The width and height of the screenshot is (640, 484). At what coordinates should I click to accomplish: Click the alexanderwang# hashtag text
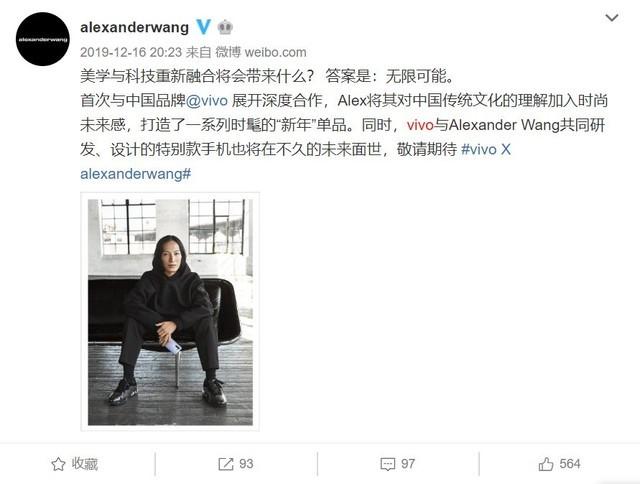(136, 174)
